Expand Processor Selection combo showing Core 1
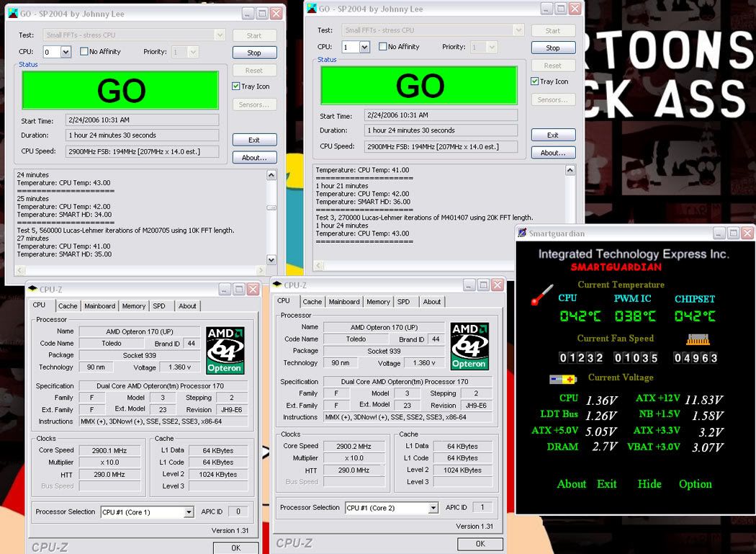Image resolution: width=756 pixels, height=554 pixels. coord(189,512)
